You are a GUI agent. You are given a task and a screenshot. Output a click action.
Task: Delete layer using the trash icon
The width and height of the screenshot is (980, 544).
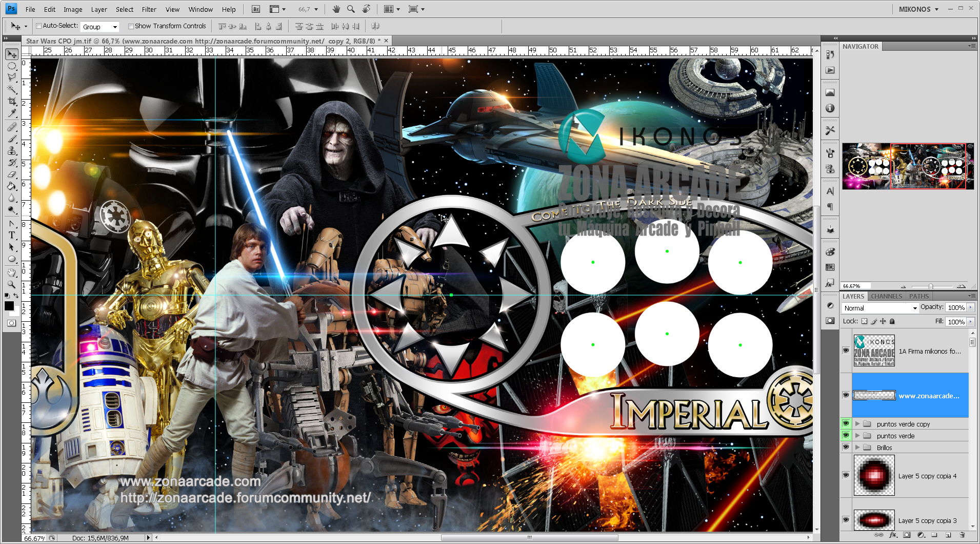(962, 535)
